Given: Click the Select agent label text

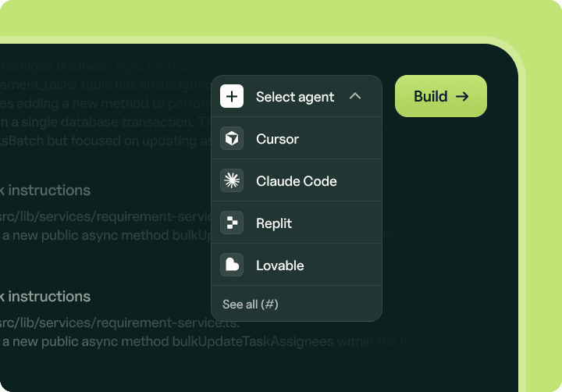Looking at the screenshot, I should click(295, 97).
